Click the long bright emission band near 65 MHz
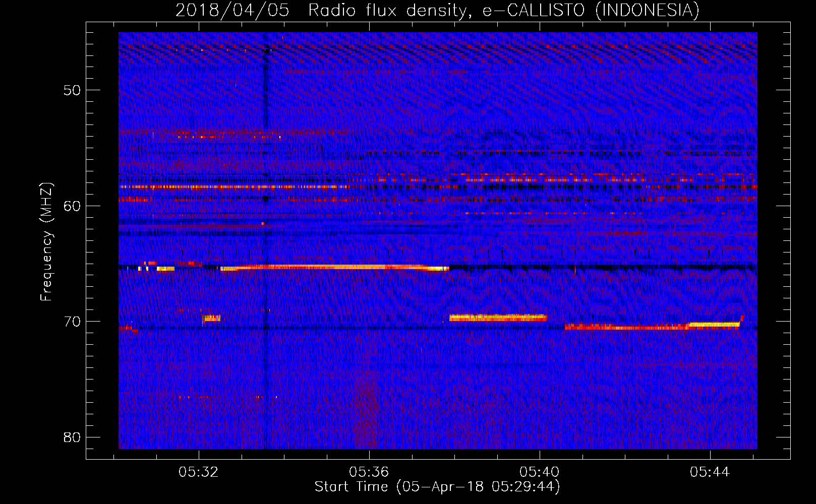Screen dimensions: 816x504 pos(334,267)
